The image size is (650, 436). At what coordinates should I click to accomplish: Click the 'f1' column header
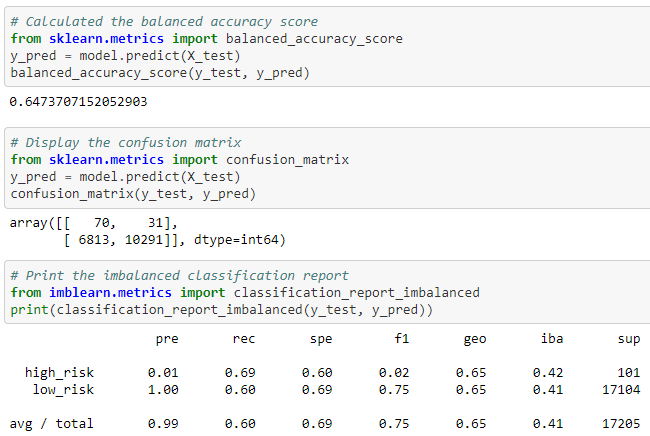click(x=402, y=338)
